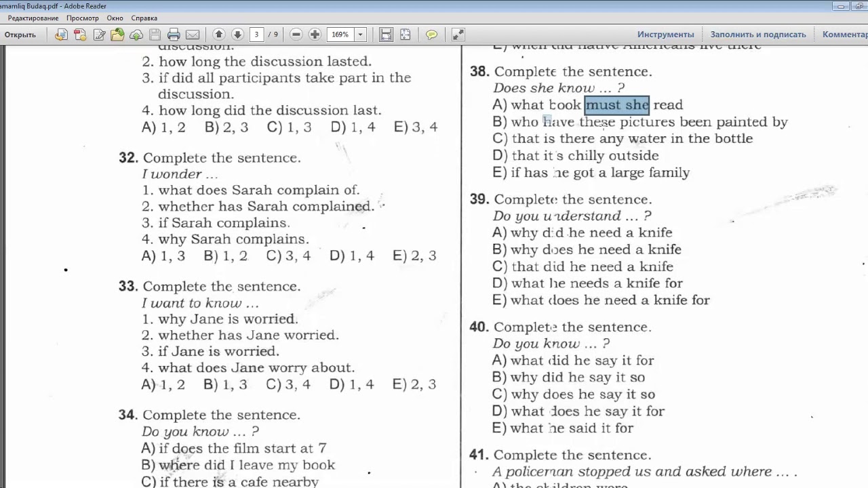The image size is (868, 488).
Task: Click the heading '38. Complete the sentence.'
Action: point(561,72)
